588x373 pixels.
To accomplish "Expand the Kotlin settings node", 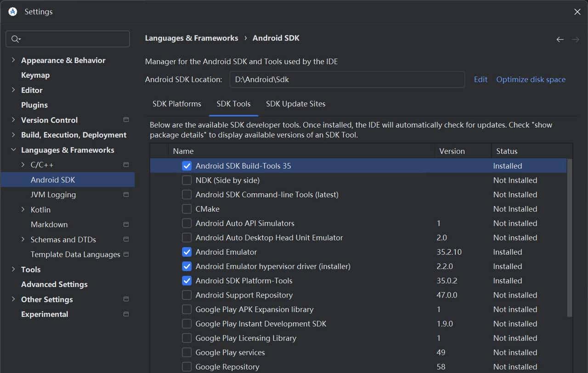I will click(23, 210).
